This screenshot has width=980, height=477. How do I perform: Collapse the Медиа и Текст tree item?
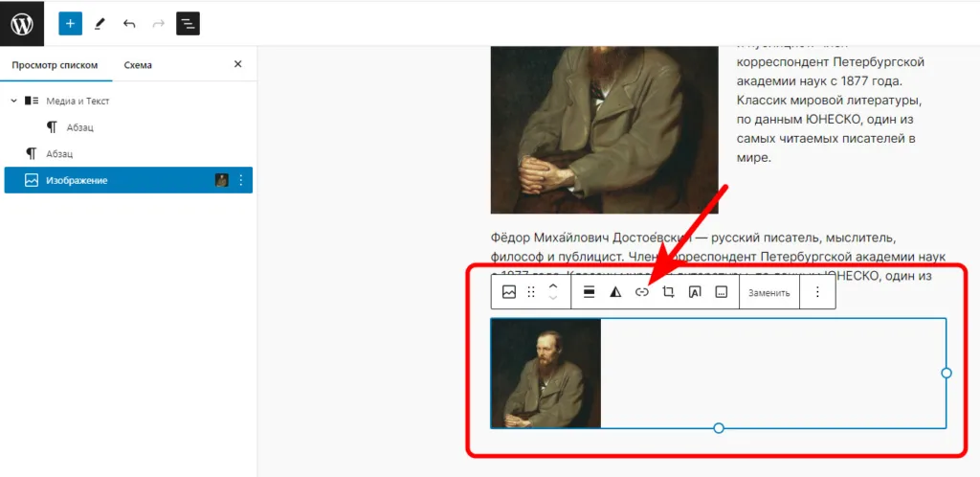[x=13, y=101]
